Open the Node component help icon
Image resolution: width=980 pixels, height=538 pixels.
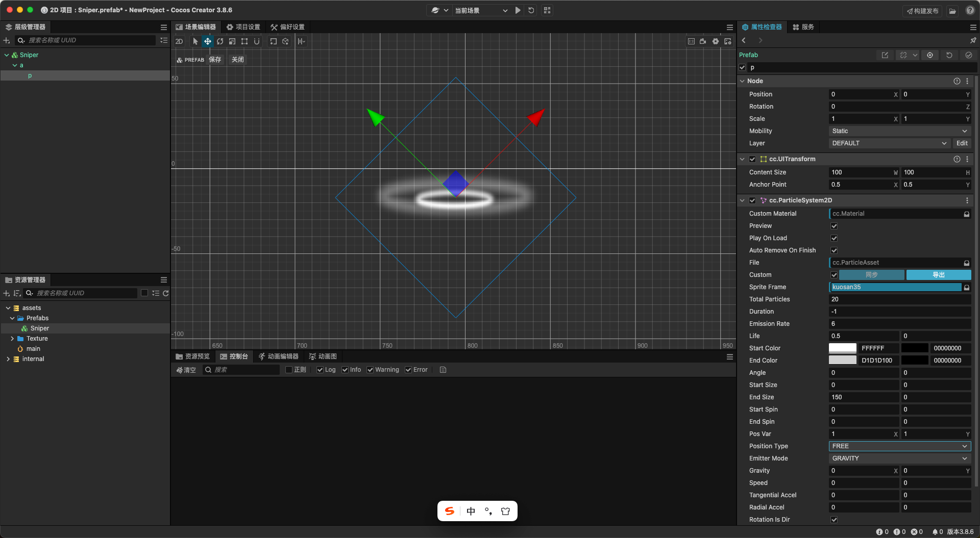coord(957,81)
